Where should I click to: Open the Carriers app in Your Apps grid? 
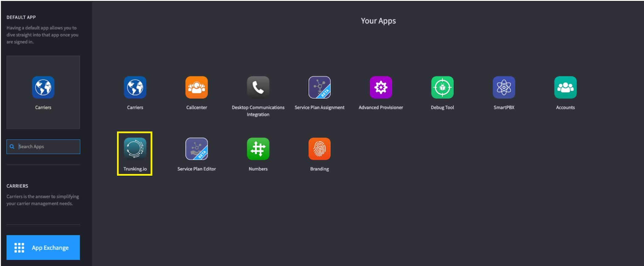pos(135,88)
